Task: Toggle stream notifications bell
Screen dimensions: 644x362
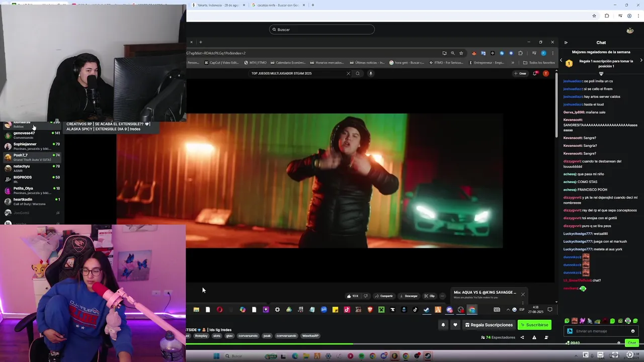Action: 443,325
